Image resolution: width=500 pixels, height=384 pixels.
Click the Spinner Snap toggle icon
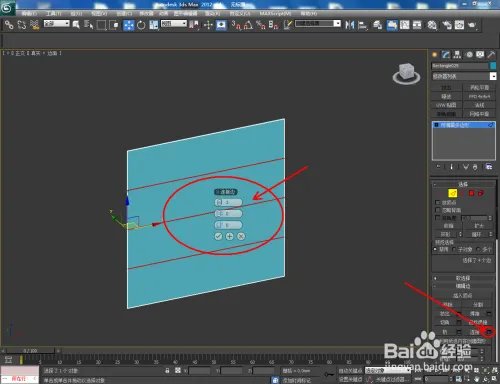[273, 25]
